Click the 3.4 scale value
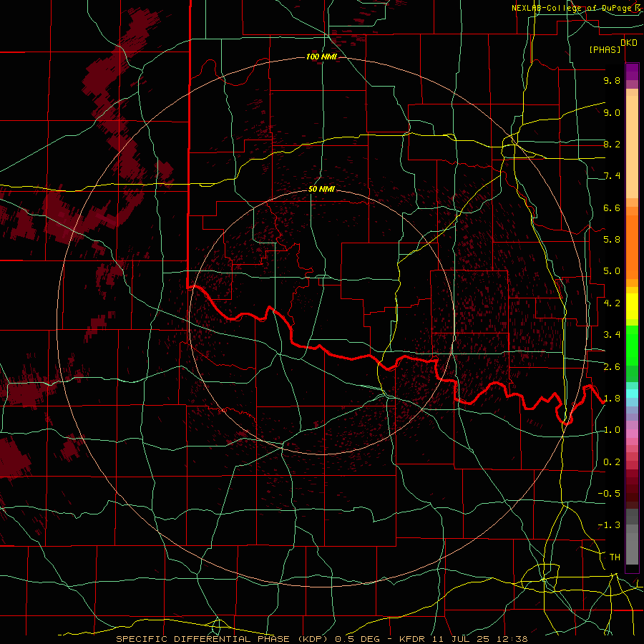 coord(612,335)
